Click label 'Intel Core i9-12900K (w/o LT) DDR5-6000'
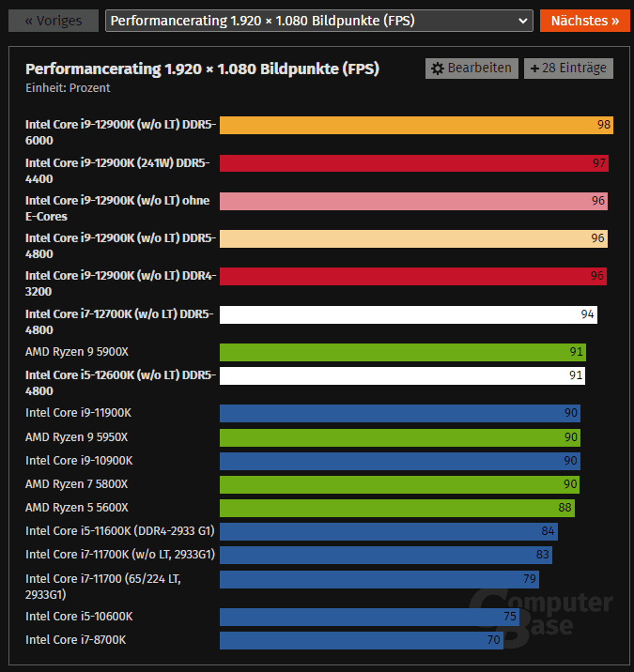The width and height of the screenshot is (634, 672). coord(120,132)
